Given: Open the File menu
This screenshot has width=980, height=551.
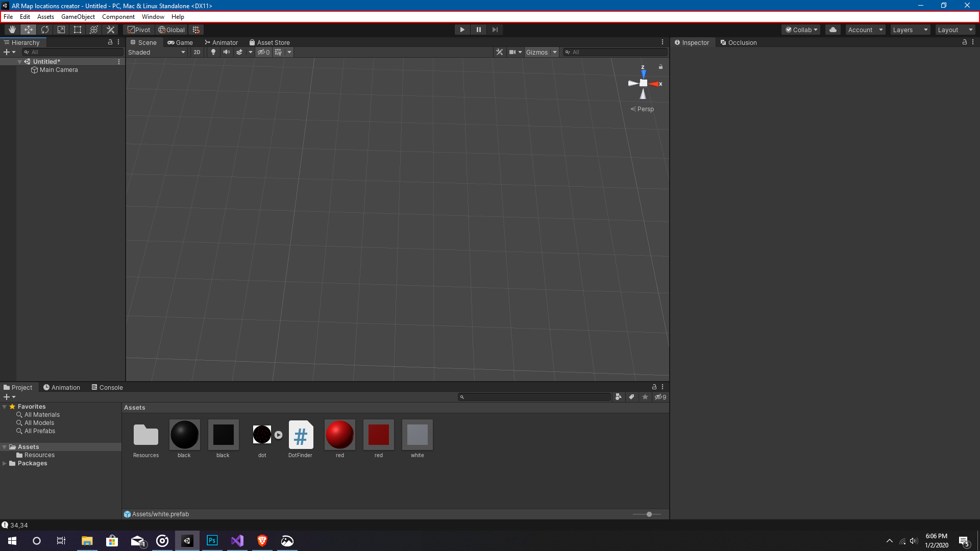Looking at the screenshot, I should tap(8, 17).
